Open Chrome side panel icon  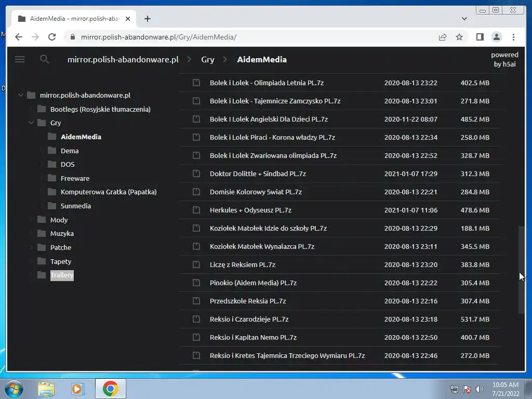click(x=480, y=37)
